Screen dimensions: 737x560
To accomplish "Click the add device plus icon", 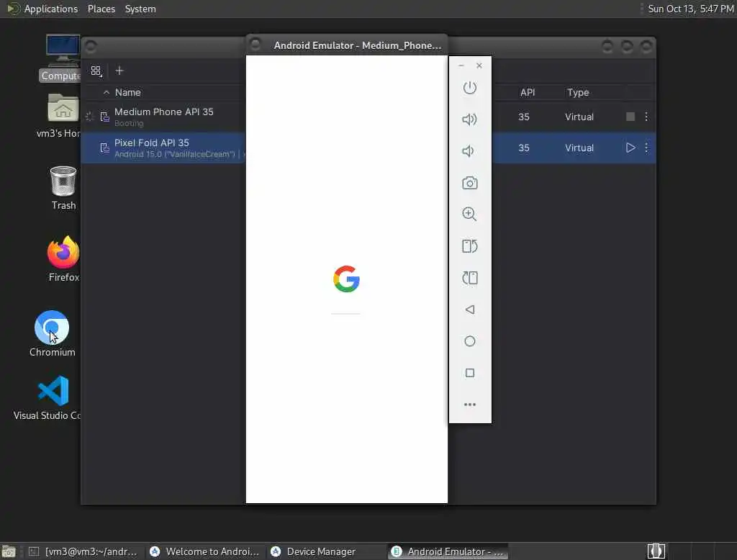I will (x=119, y=71).
